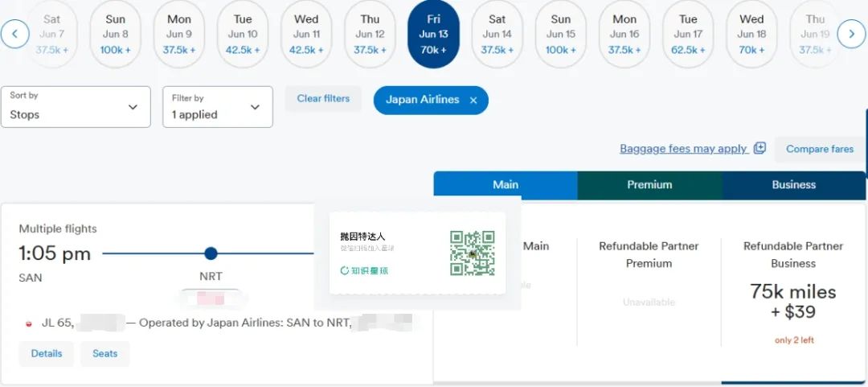Click the NRT stop dot on route line
This screenshot has height=387, width=868.
(211, 253)
